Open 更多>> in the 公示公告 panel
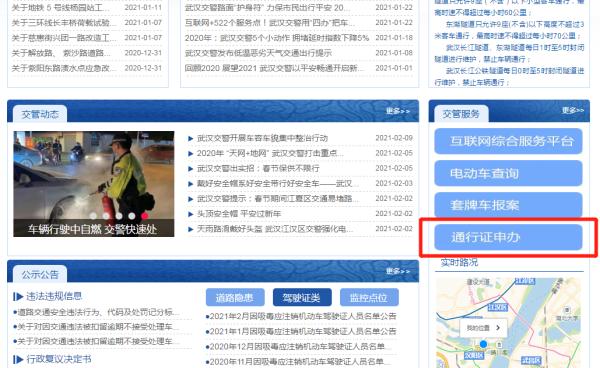The image size is (600, 368). tap(398, 271)
